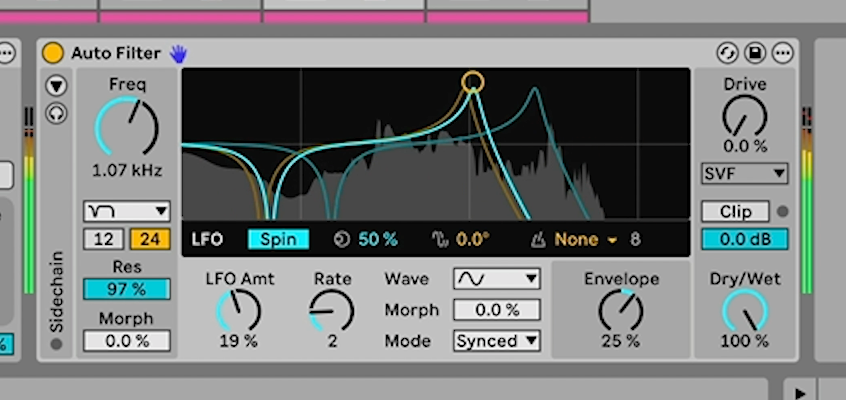Viewport: 846px width, 400px height.
Task: Open Auto Filter device options menu
Action: point(783,53)
